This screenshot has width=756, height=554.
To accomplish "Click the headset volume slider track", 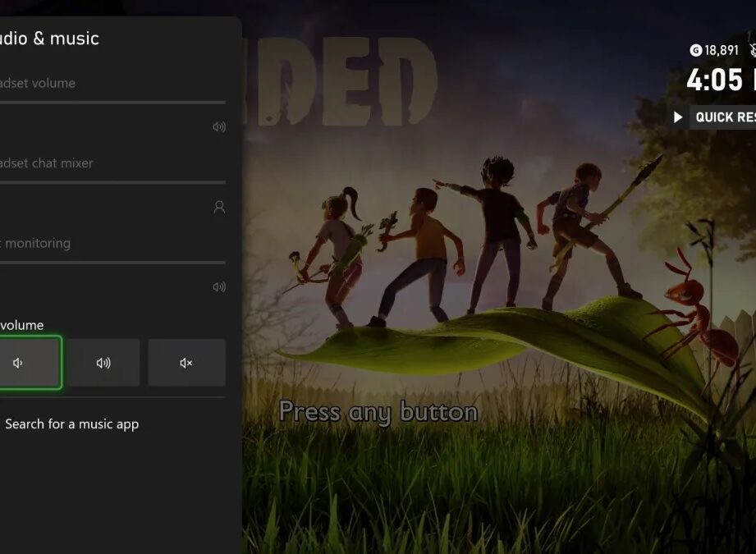I will pos(112,103).
